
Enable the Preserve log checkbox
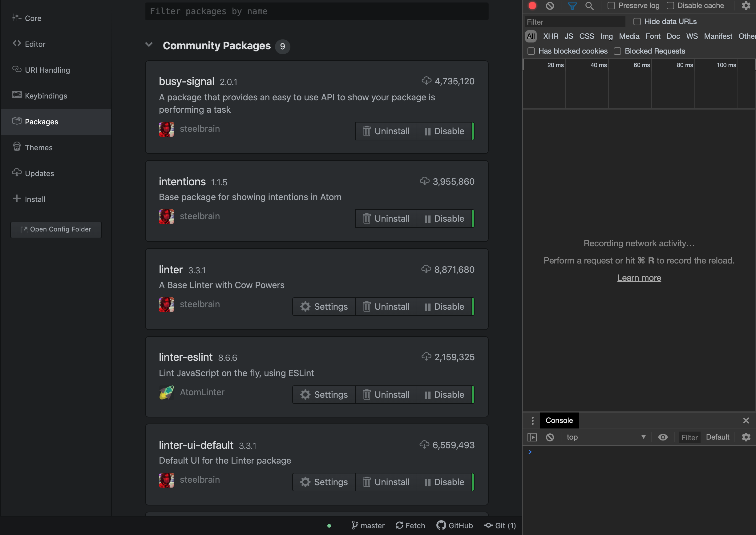tap(611, 6)
